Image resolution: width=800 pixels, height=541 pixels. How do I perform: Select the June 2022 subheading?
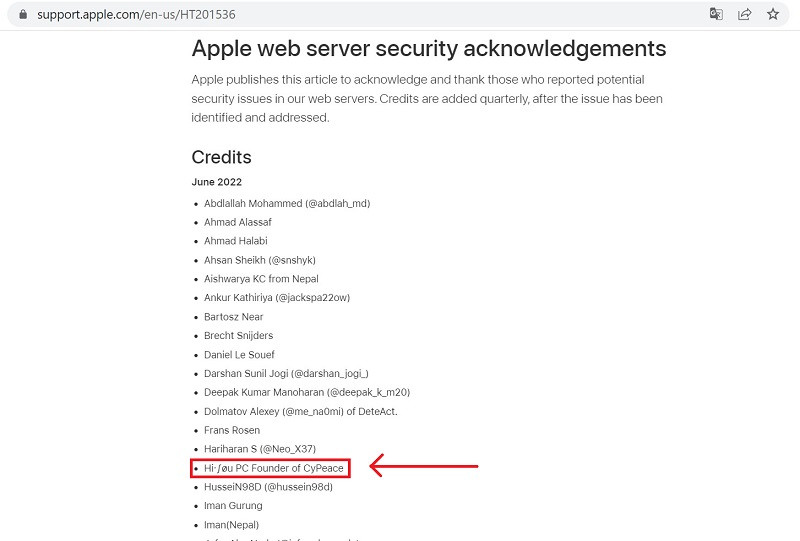[216, 182]
